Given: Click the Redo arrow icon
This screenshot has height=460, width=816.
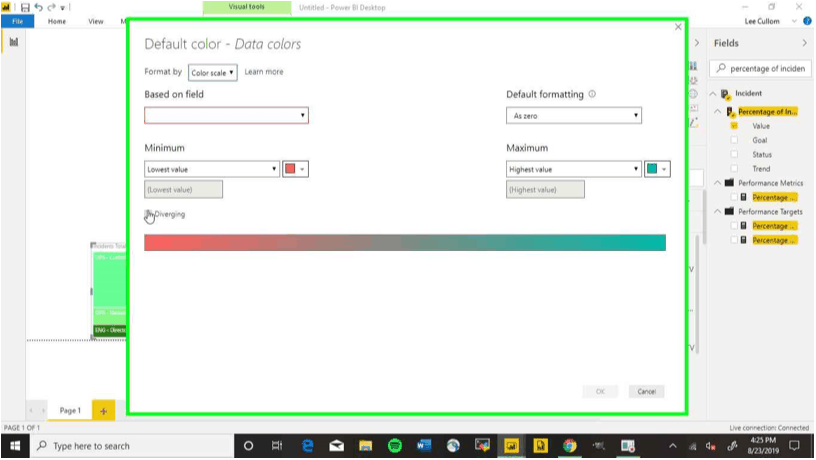Looking at the screenshot, I should tap(51, 7).
